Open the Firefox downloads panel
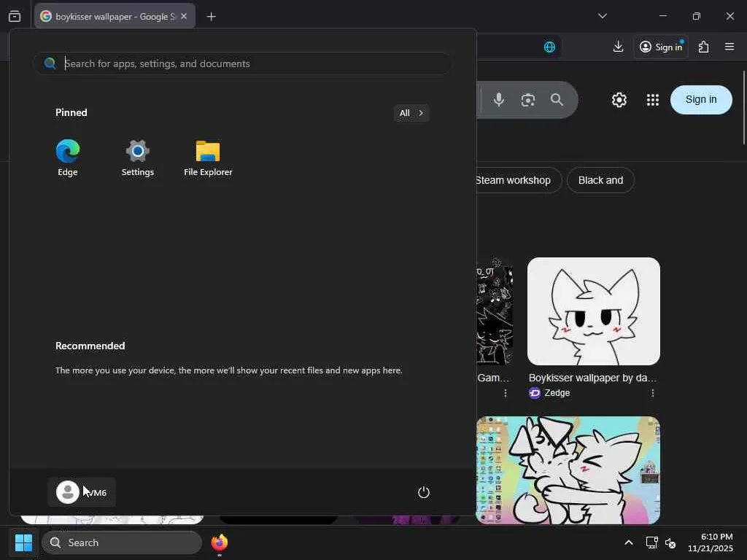Viewport: 747px width, 560px height. point(618,47)
